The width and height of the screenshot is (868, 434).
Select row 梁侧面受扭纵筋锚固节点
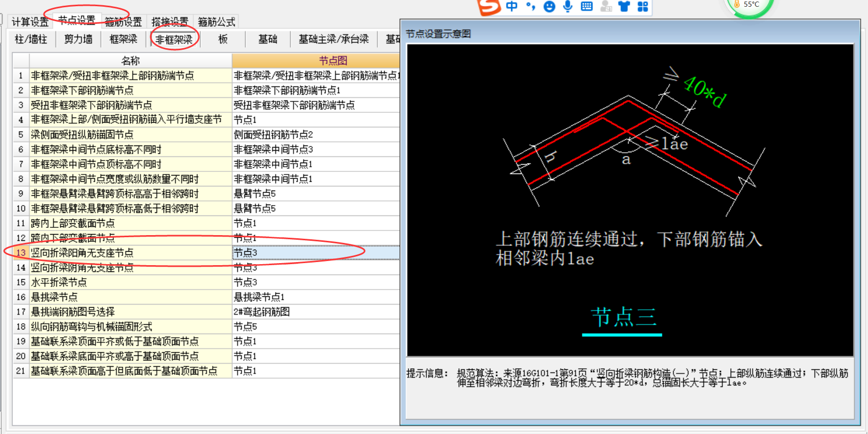tap(131, 135)
